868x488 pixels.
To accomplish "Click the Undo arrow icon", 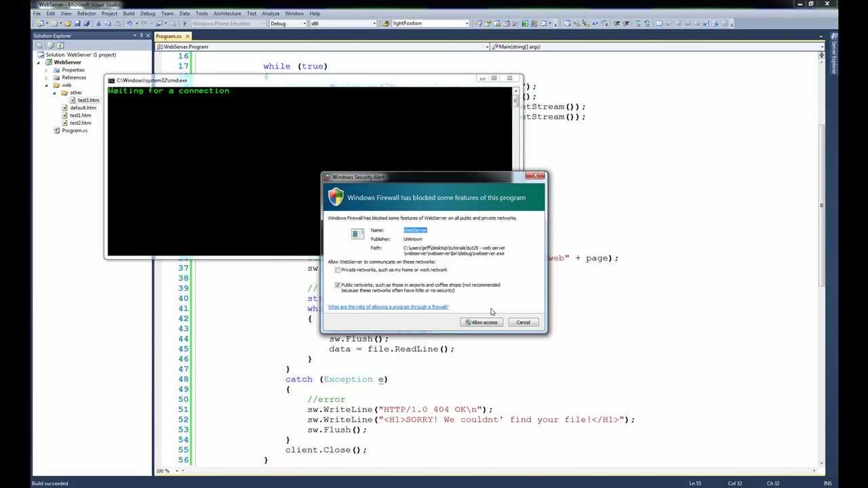I will 130,23.
